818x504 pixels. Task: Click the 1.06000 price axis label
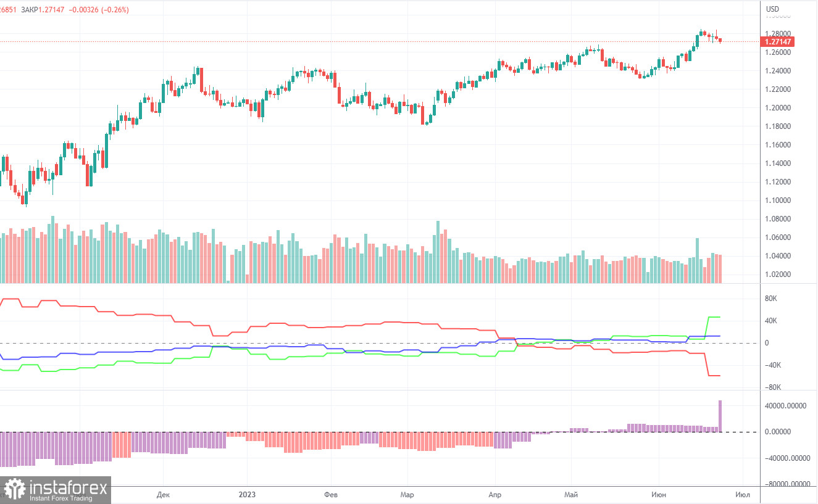(778, 238)
